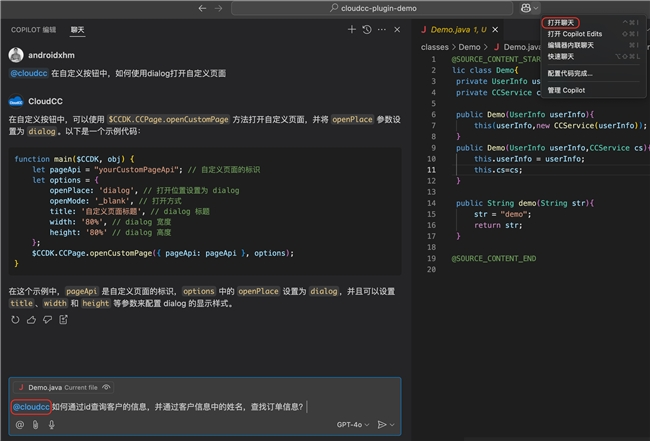
Task: Click the Copilot icon in title bar
Action: tap(524, 8)
